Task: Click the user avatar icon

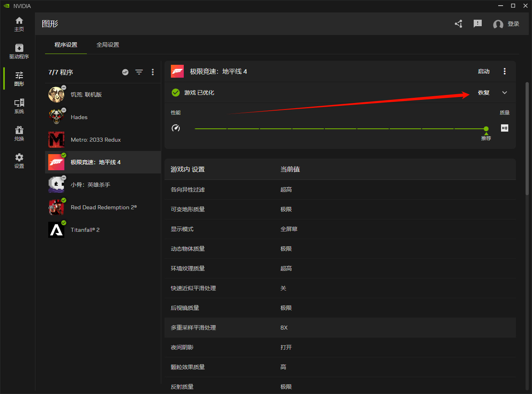Action: pos(498,24)
